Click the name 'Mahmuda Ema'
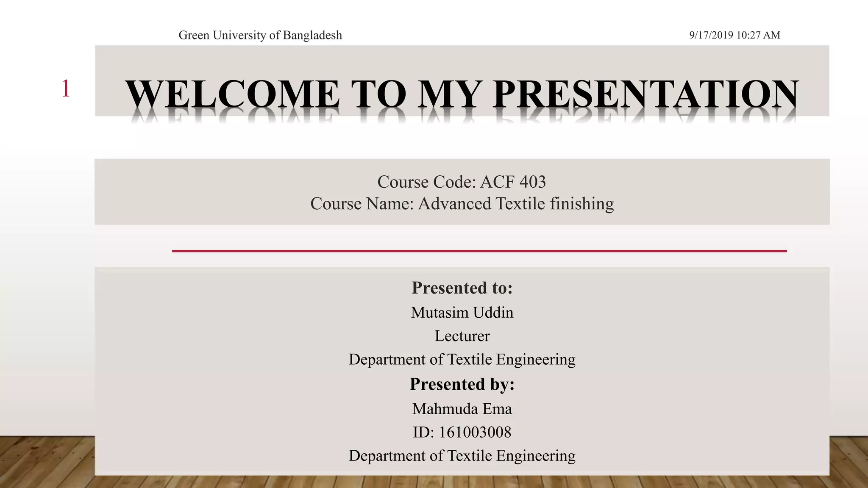The image size is (868, 488). [x=462, y=409]
